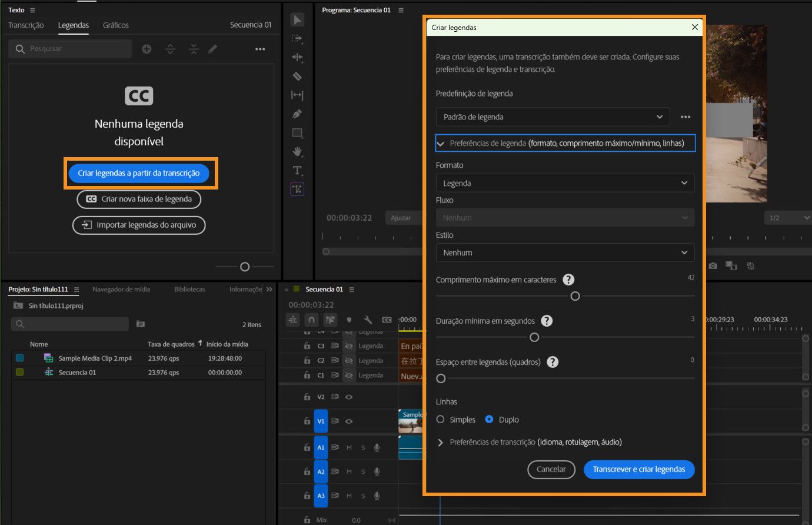The width and height of the screenshot is (812, 525).
Task: Click Importar legendas do arquivo button
Action: click(x=139, y=225)
